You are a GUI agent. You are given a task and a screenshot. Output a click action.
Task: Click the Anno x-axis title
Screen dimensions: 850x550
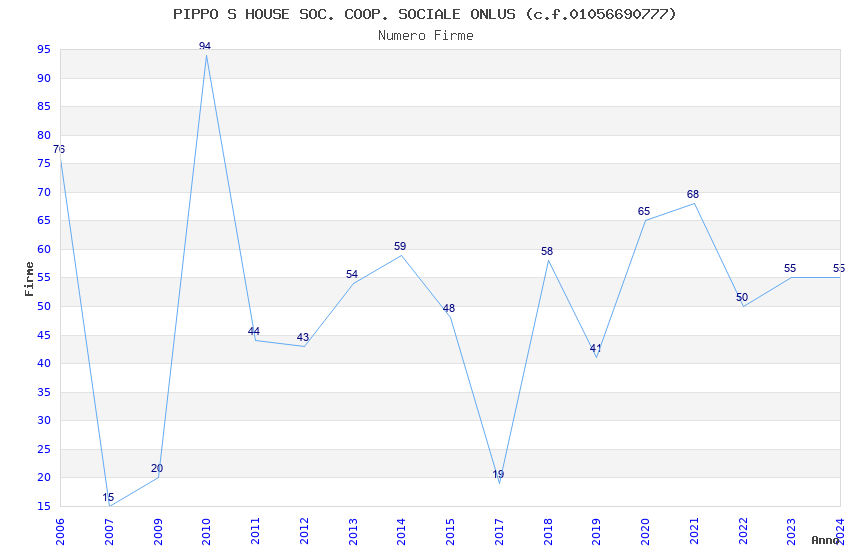[x=825, y=540]
